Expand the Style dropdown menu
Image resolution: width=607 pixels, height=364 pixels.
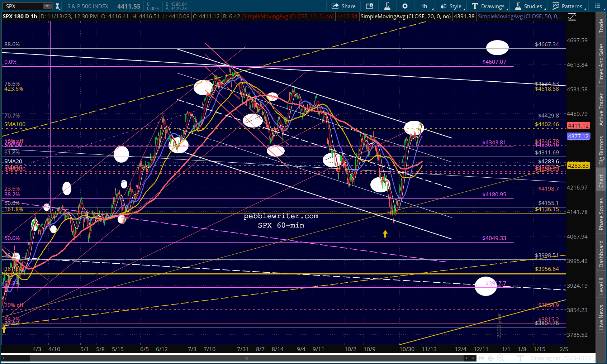point(452,6)
